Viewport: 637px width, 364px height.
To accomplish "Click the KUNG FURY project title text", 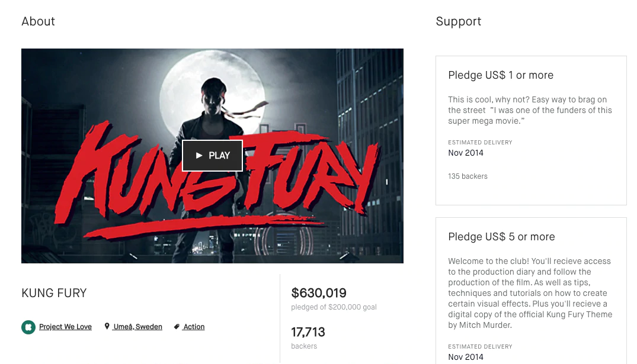I will point(54,293).
